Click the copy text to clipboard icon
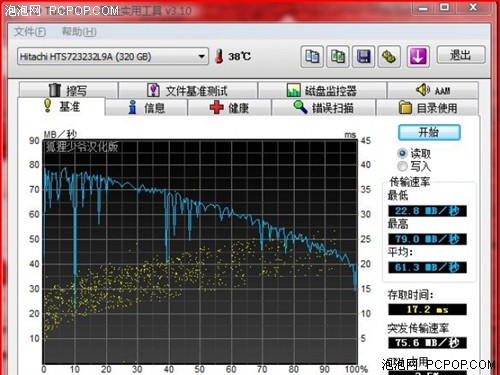The image size is (500, 375). click(312, 56)
